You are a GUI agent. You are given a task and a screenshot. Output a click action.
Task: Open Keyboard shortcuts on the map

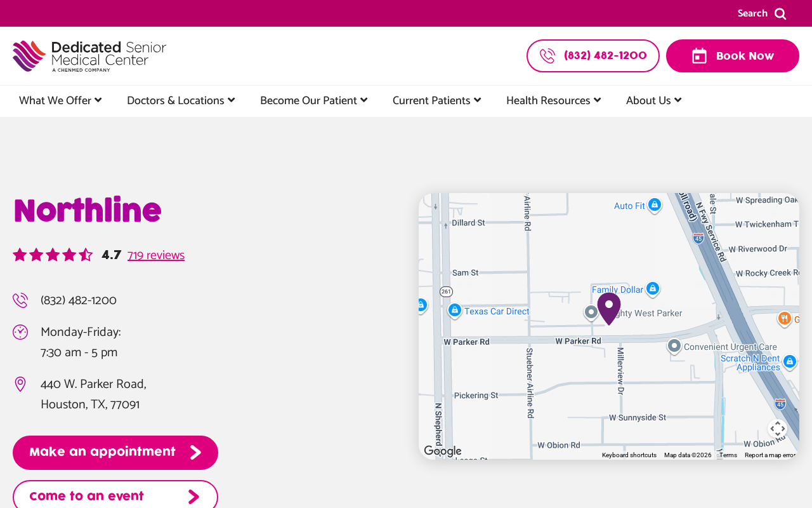(629, 455)
